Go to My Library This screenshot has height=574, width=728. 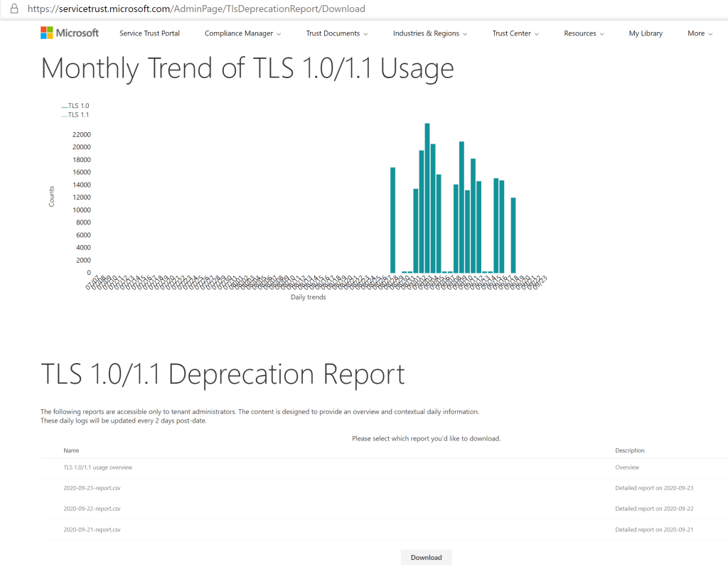[x=646, y=33]
